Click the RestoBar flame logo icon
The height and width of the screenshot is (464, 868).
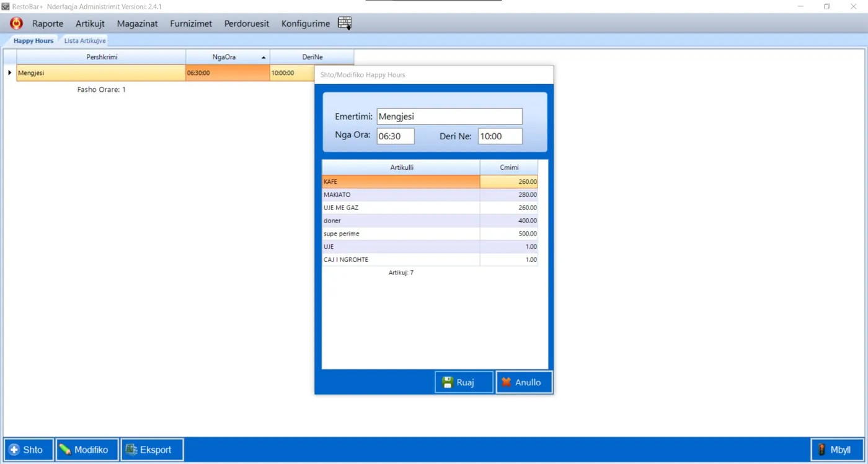point(16,24)
